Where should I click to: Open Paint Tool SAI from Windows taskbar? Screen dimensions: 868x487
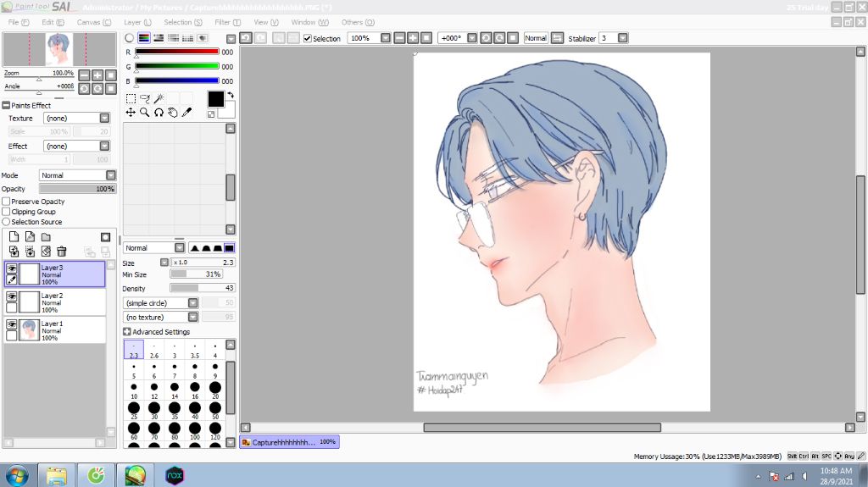(x=135, y=475)
